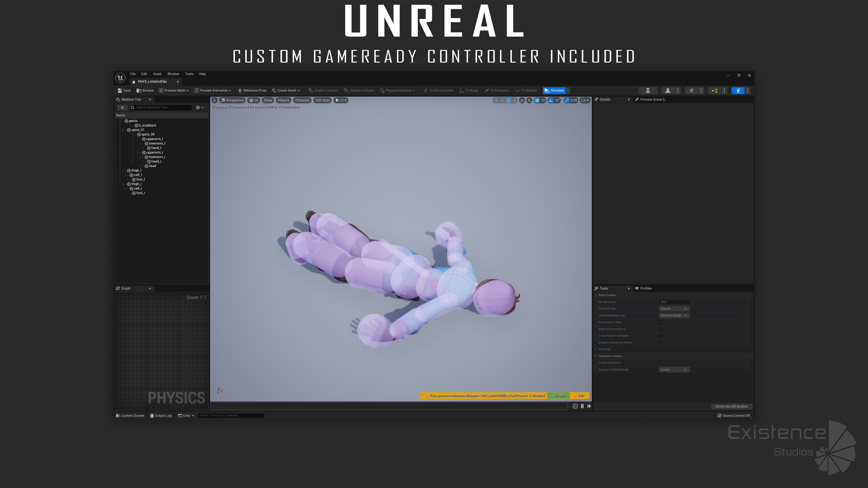
Task: Open the Asset menu
Action: pyautogui.click(x=157, y=74)
